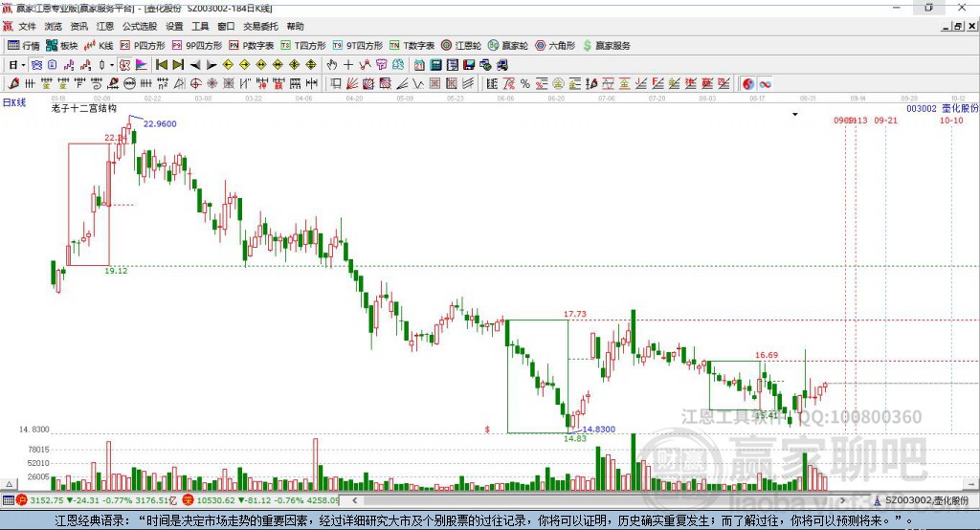
Task: Open the T四方形 tool
Action: click(303, 46)
